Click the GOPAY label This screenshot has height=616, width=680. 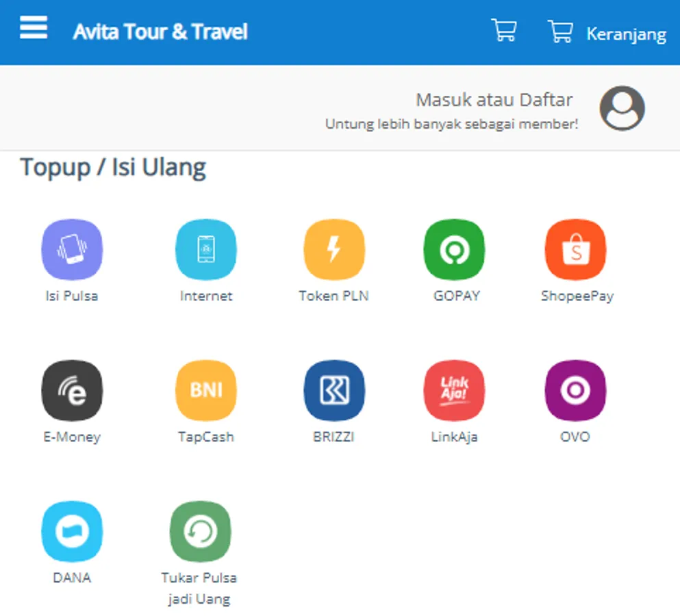(457, 296)
